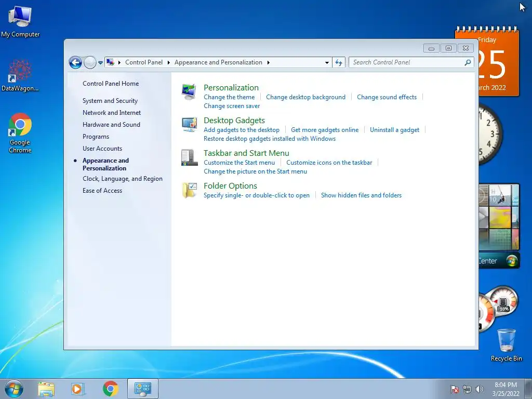Click Change the theme
Image resolution: width=532 pixels, height=399 pixels.
[229, 97]
